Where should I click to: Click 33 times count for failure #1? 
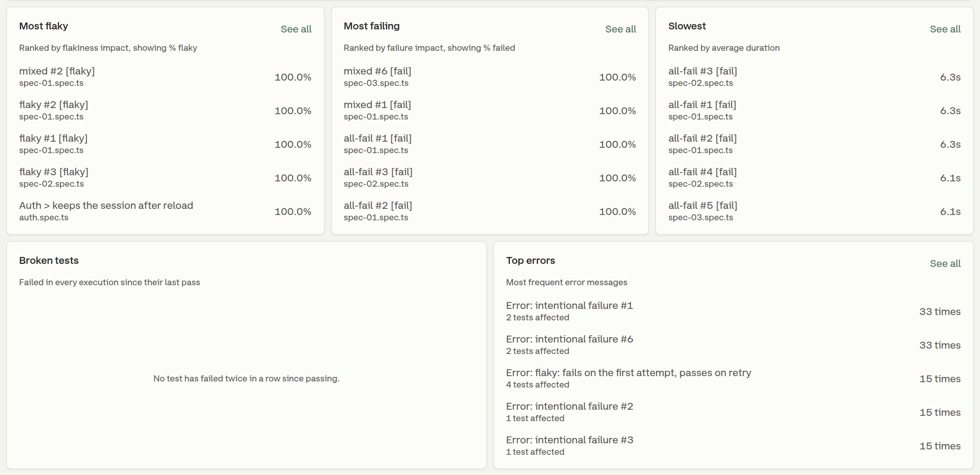[x=940, y=312]
